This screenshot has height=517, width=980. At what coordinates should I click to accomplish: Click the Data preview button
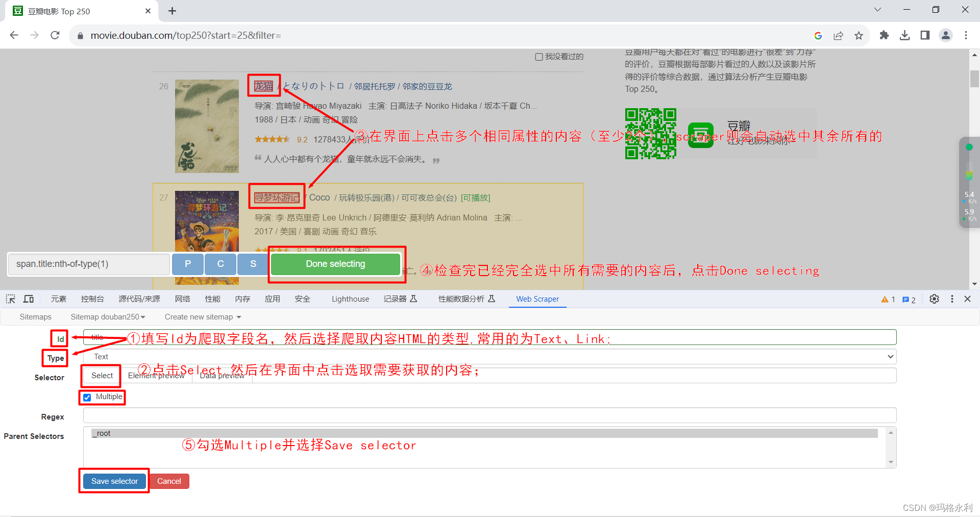point(222,376)
